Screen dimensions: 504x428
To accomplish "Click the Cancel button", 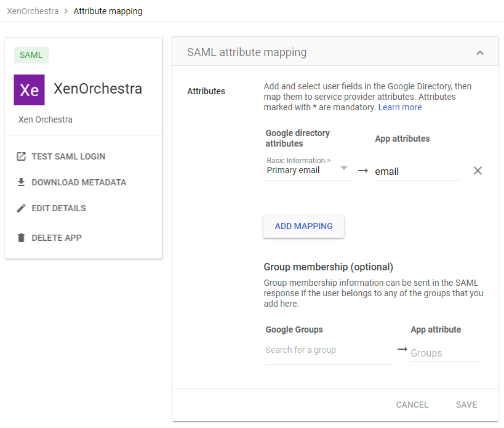I will click(412, 405).
